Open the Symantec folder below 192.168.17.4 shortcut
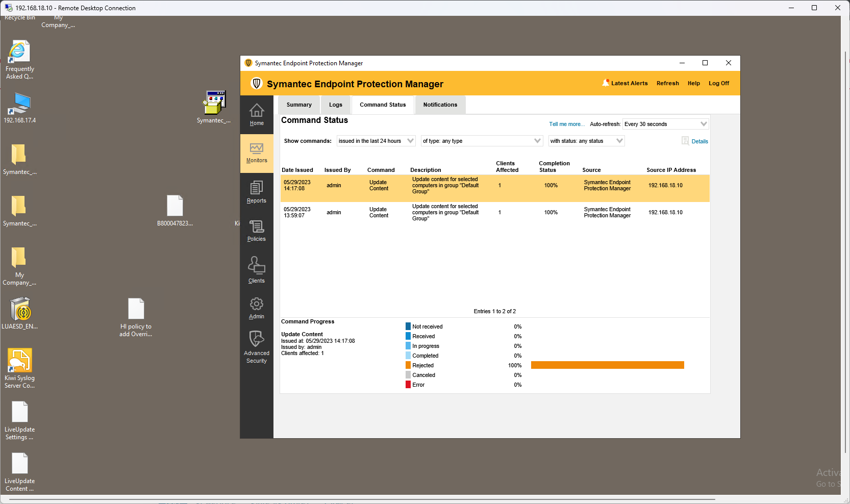 (x=19, y=154)
